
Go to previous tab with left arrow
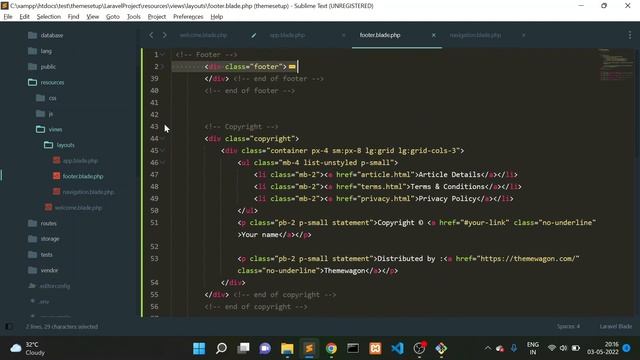pos(151,35)
